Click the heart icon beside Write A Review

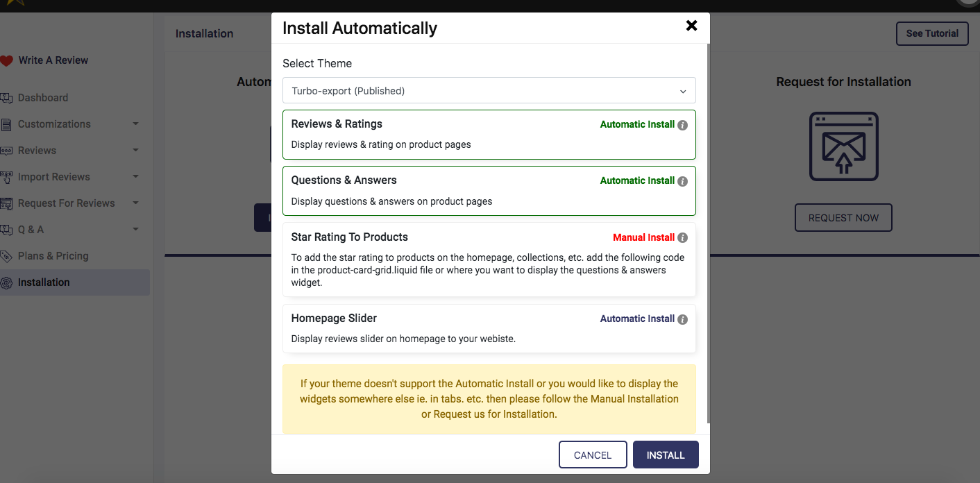pyautogui.click(x=7, y=61)
